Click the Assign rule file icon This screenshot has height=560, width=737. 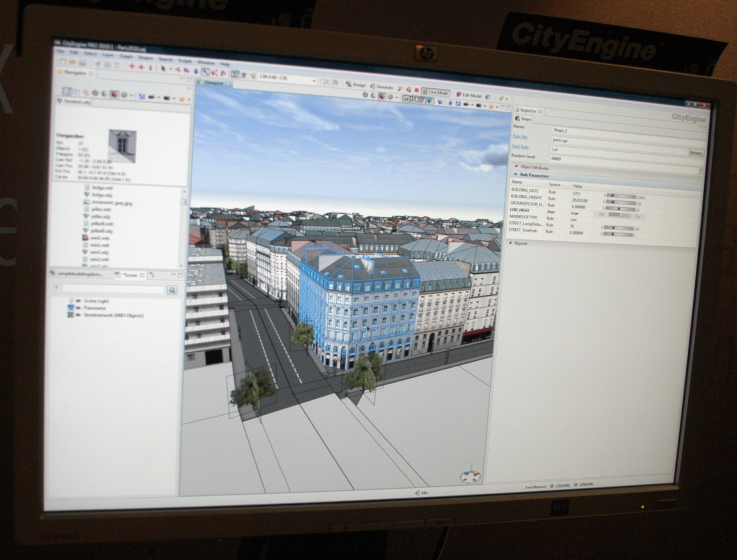tap(350, 84)
